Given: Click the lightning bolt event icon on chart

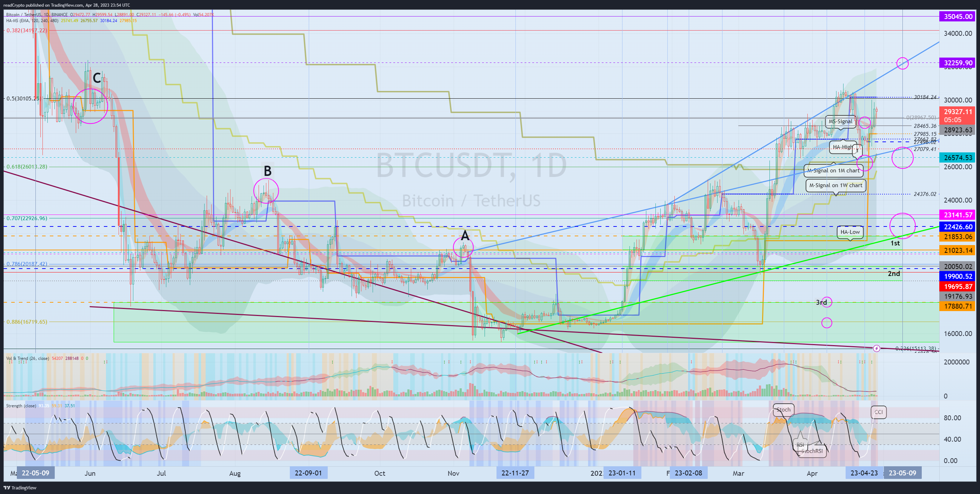Looking at the screenshot, I should 876,348.
